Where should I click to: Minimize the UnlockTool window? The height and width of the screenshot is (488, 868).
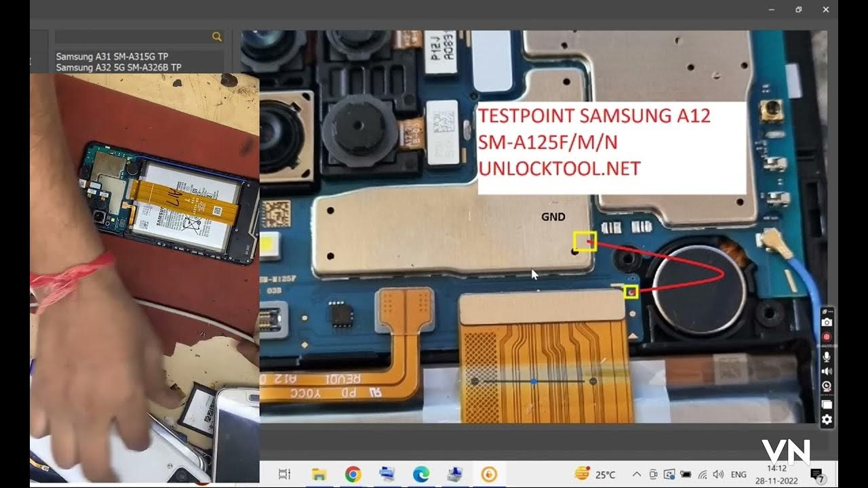(772, 9)
